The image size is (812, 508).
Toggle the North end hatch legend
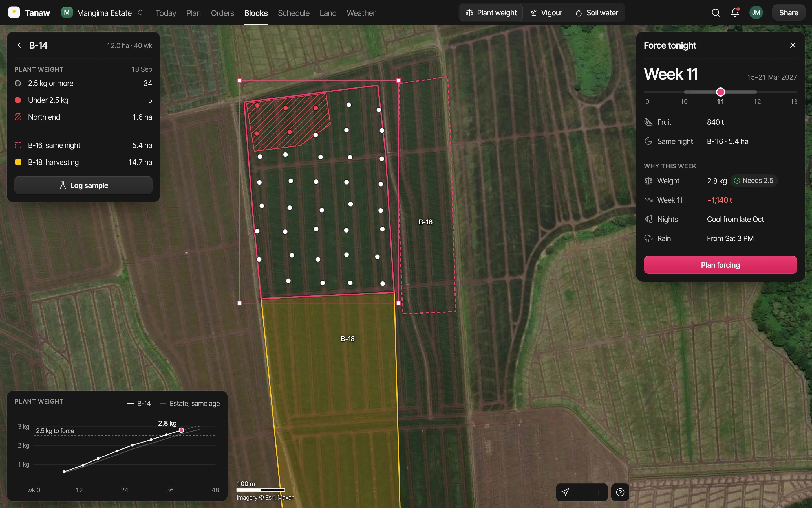coord(83,117)
